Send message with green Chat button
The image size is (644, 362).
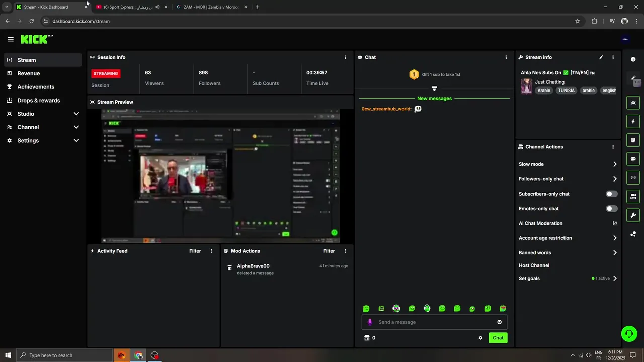[x=498, y=338]
